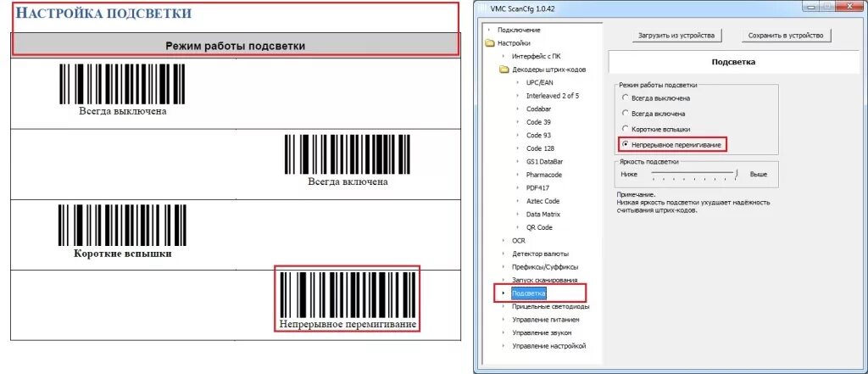Image resolution: width=868 pixels, height=374 pixels.
Task: Click the Всегда включена barcode image
Action: [x=348, y=154]
